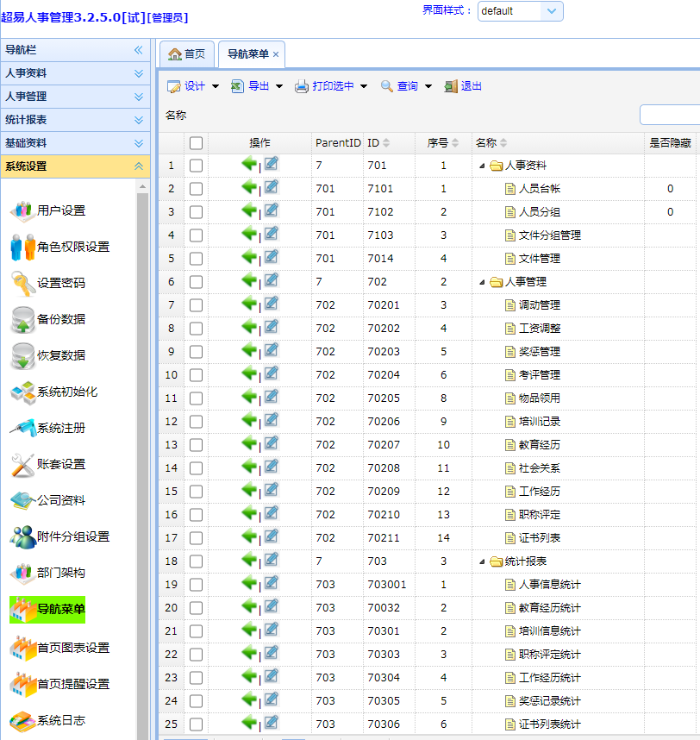Click the 名称 search input field
Image resolution: width=700 pixels, height=740 pixels.
click(670, 116)
